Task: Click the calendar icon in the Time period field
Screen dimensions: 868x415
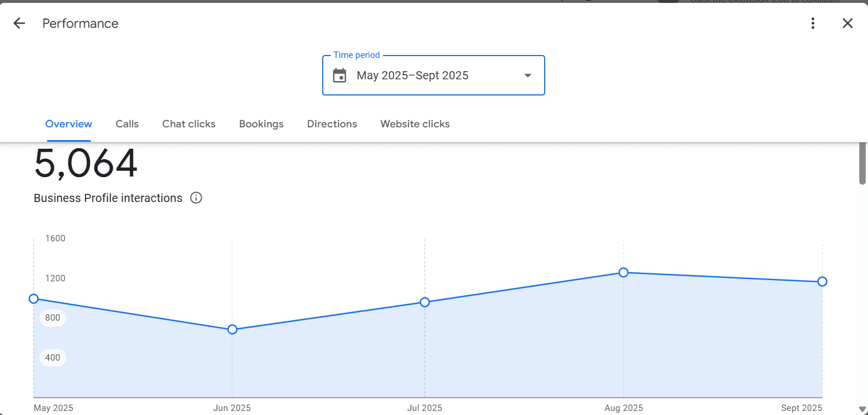Action: [x=340, y=75]
